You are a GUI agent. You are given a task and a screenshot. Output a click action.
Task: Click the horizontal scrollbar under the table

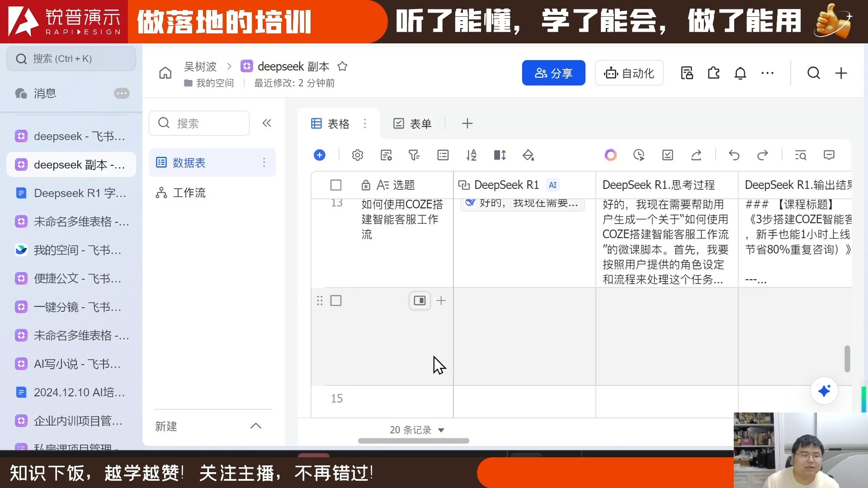(x=413, y=441)
